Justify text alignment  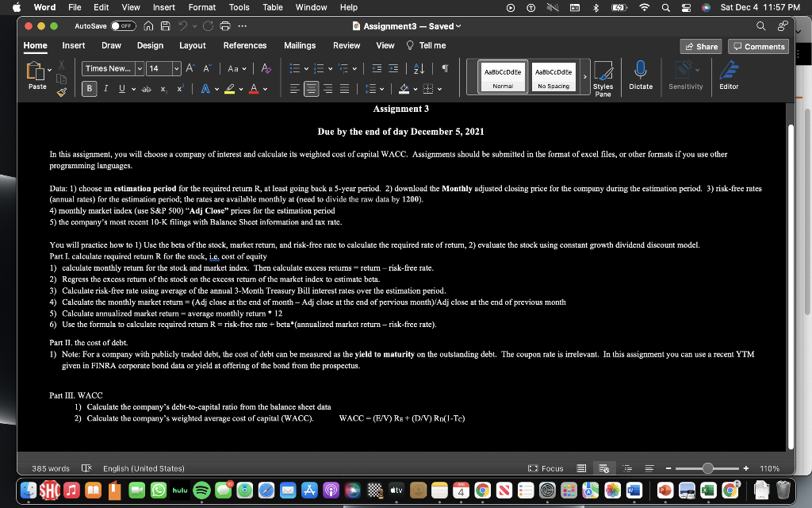tap(344, 89)
